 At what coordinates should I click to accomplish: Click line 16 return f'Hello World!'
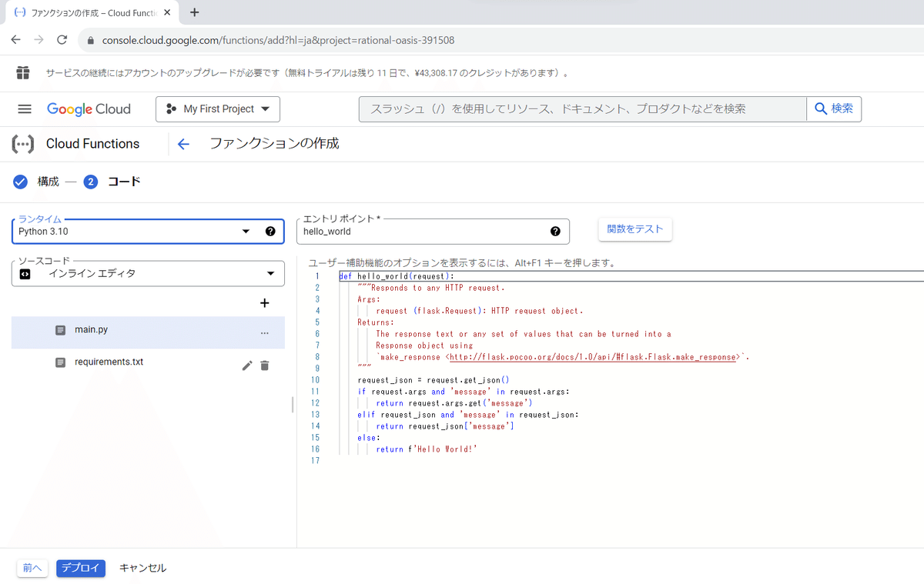427,449
